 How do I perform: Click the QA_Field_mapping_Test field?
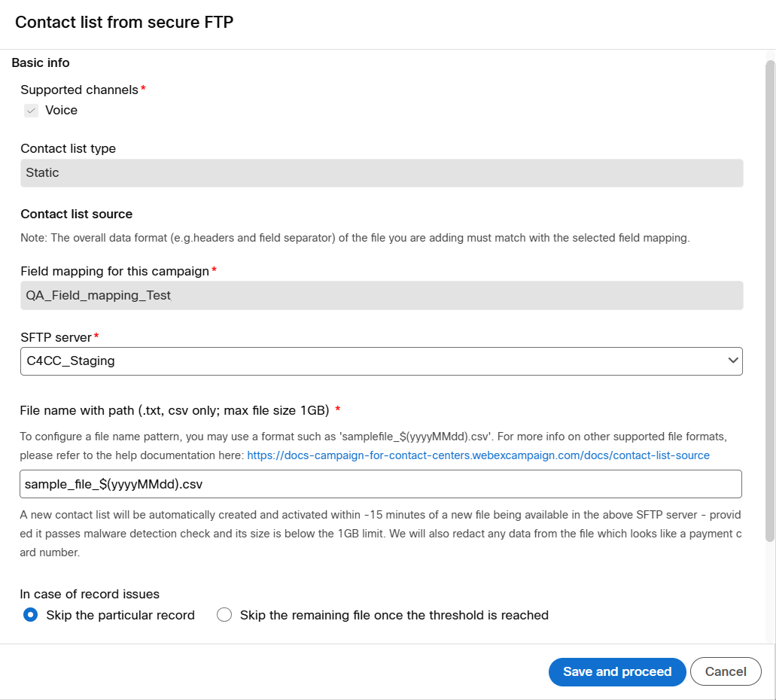[x=381, y=296]
